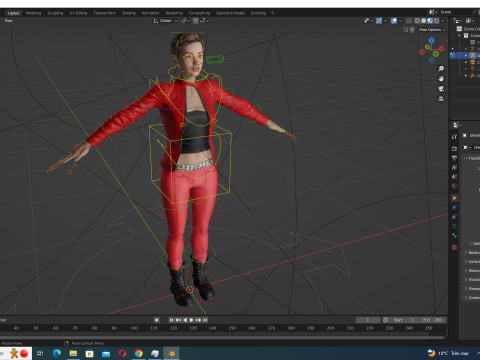Switch to rendered viewport shading
This screenshot has width=480, height=360.
(436, 21)
